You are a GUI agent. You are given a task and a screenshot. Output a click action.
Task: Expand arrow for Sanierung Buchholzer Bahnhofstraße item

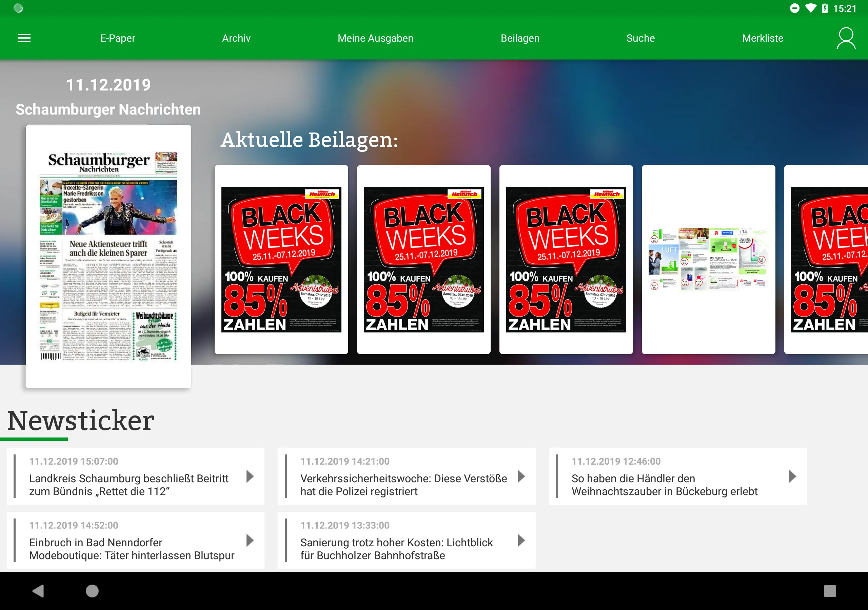521,541
